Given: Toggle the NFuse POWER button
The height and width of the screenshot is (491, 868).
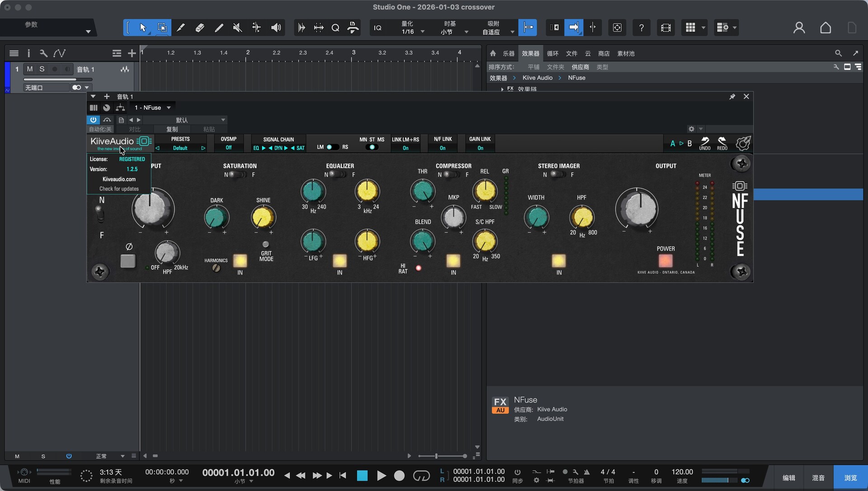Looking at the screenshot, I should [x=665, y=261].
